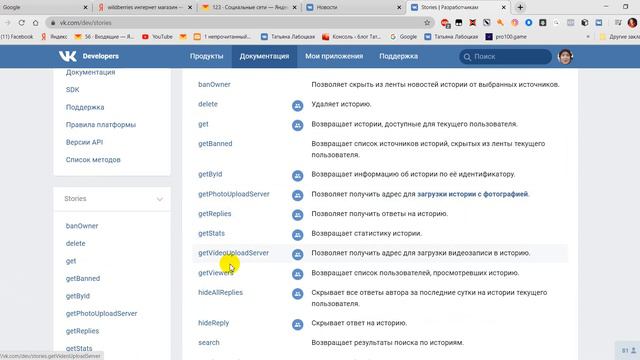Focus the Поиск search field

point(505,57)
